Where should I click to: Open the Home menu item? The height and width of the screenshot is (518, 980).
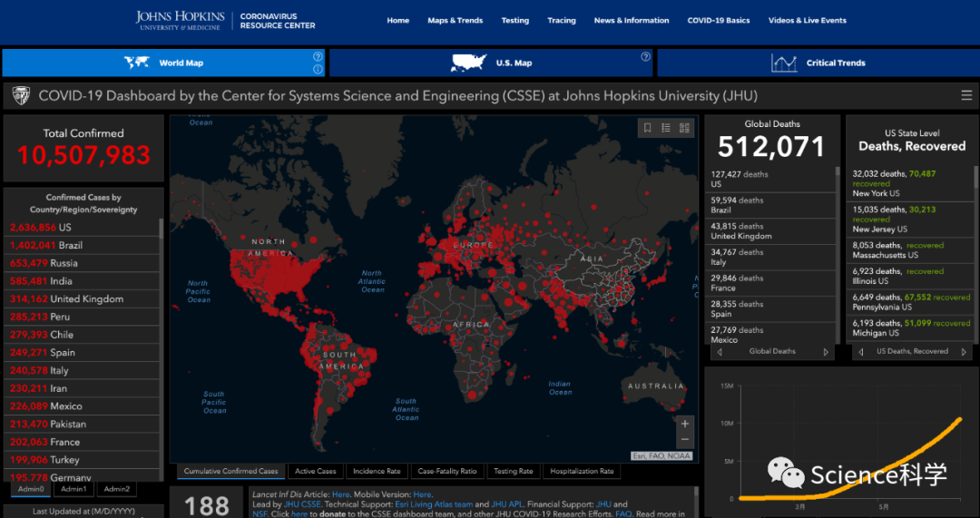(x=398, y=21)
